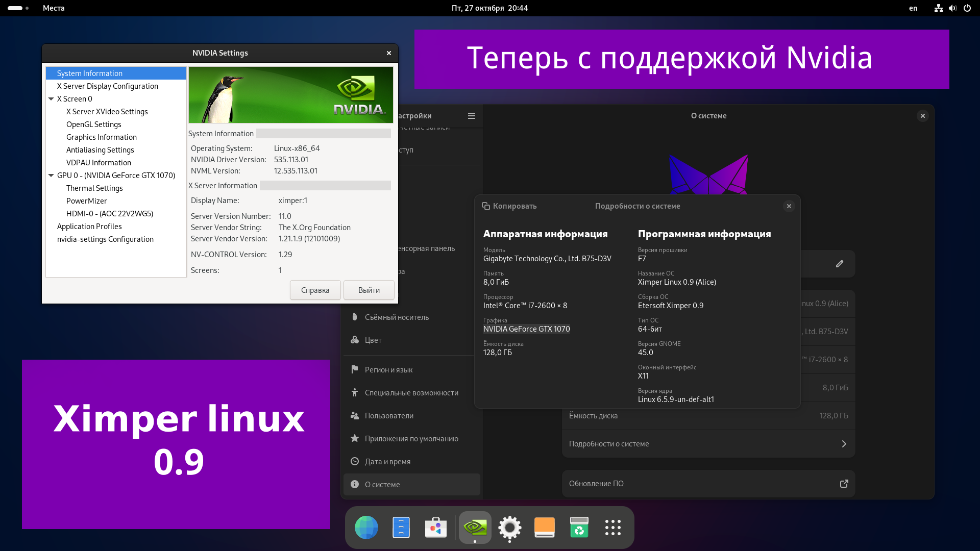Open the file manager from the dock

click(401, 527)
